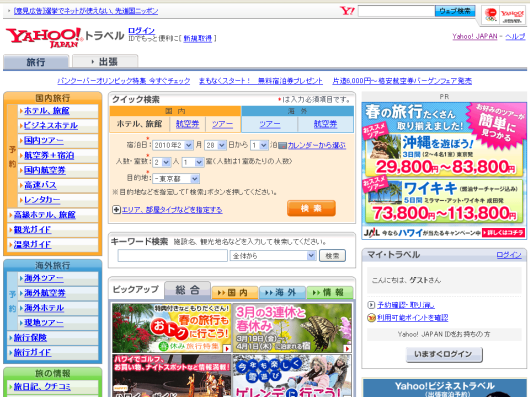The image size is (530, 397).
Task: Switch to overseas ツアー quick search tab
Action: click(x=270, y=124)
